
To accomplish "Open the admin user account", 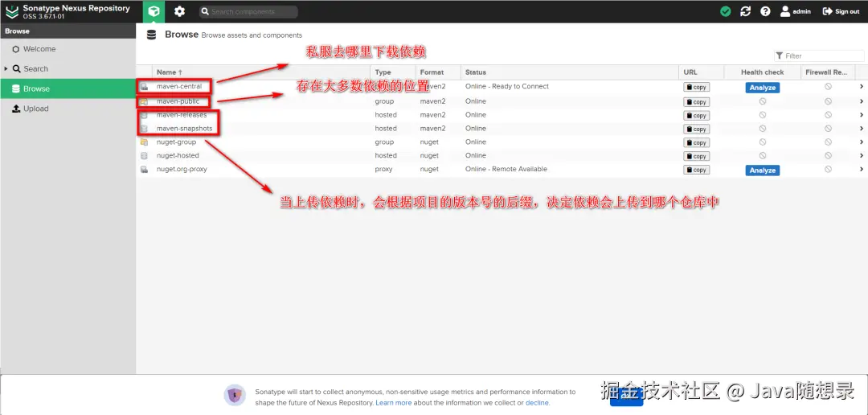I will pyautogui.click(x=795, y=11).
